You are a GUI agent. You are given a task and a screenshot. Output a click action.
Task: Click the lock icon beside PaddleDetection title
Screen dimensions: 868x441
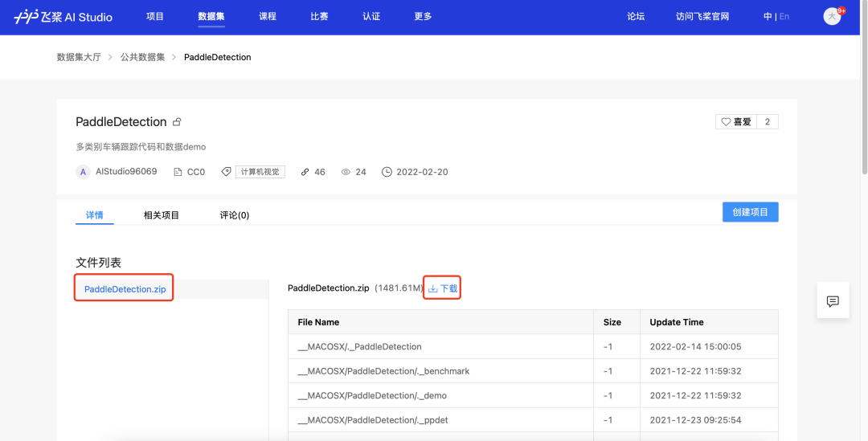coord(177,122)
